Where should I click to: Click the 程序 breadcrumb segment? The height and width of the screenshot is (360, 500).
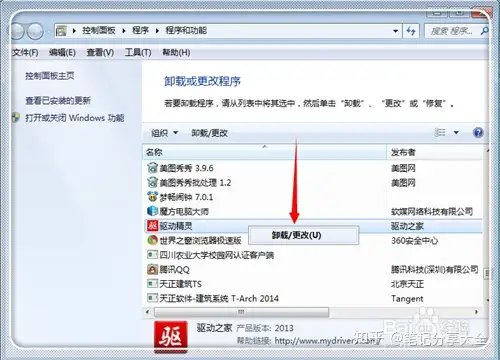[140, 31]
